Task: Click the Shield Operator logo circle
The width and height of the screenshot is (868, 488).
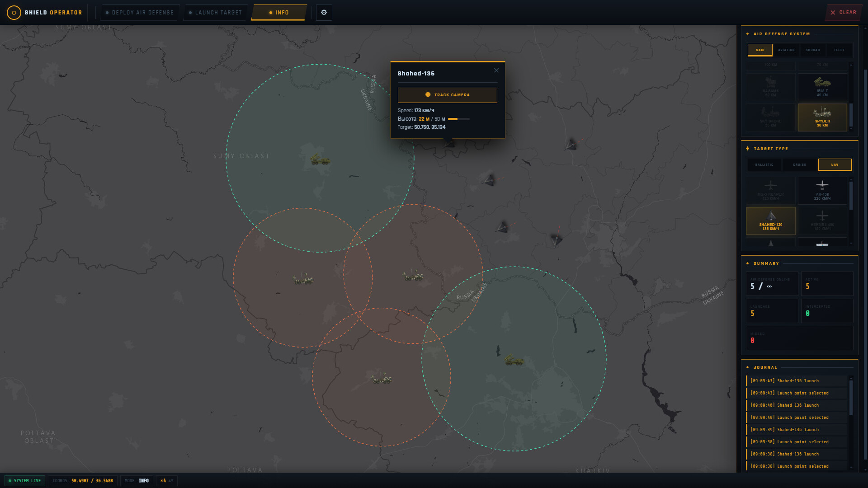Action: point(14,13)
